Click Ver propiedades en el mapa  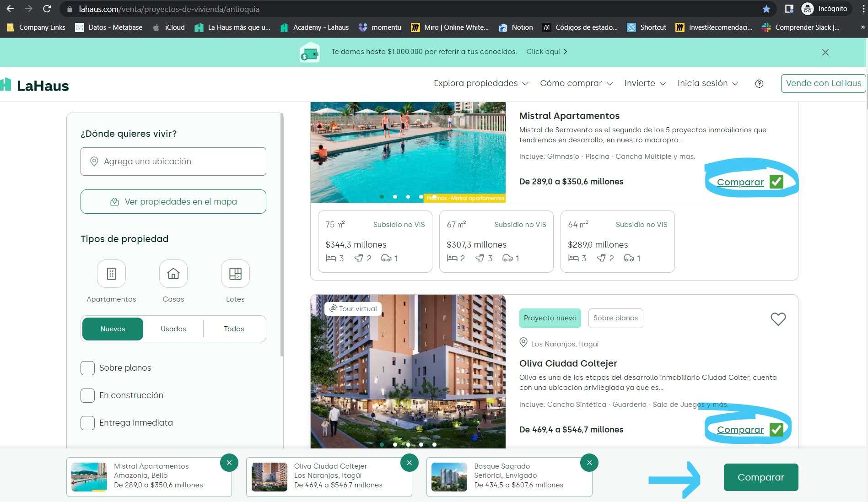pyautogui.click(x=173, y=202)
